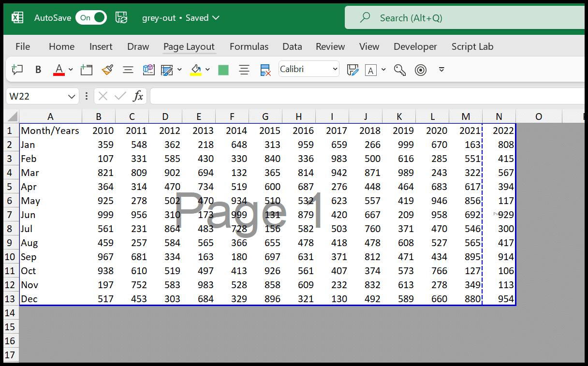Click the Feb row label cell

click(50, 159)
